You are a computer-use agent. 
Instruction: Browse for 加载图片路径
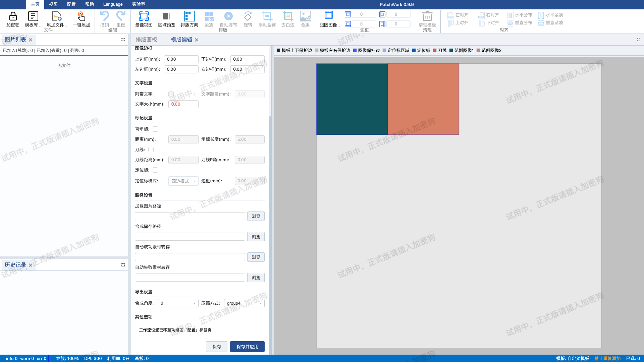click(256, 217)
